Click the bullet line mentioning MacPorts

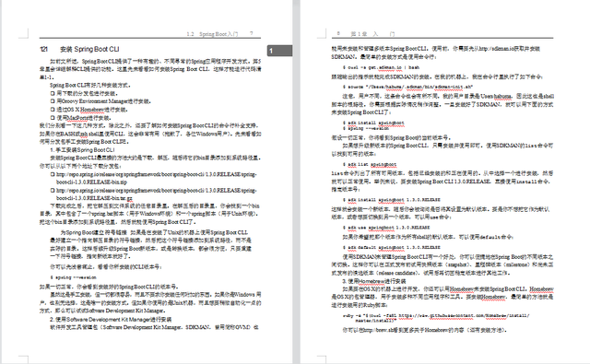click(x=81, y=118)
